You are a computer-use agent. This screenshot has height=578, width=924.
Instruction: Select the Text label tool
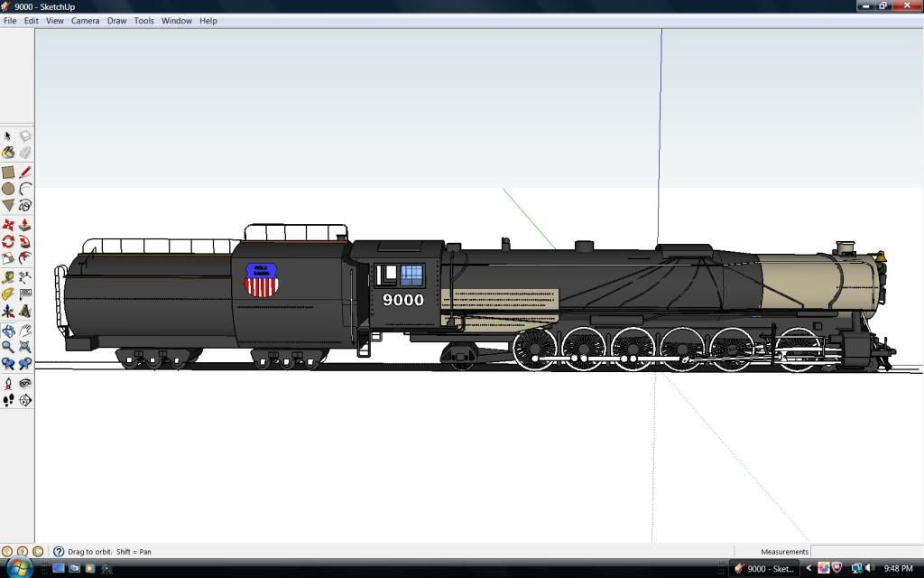tap(24, 294)
